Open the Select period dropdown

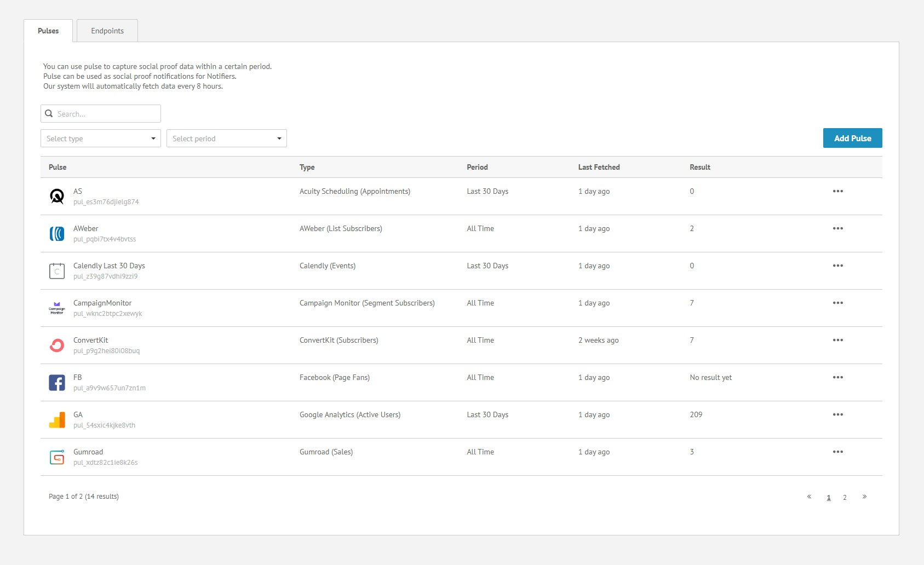pyautogui.click(x=227, y=139)
